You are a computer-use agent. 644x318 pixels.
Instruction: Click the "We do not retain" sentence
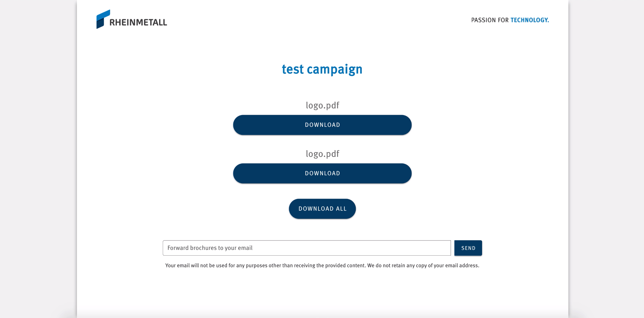423,266
